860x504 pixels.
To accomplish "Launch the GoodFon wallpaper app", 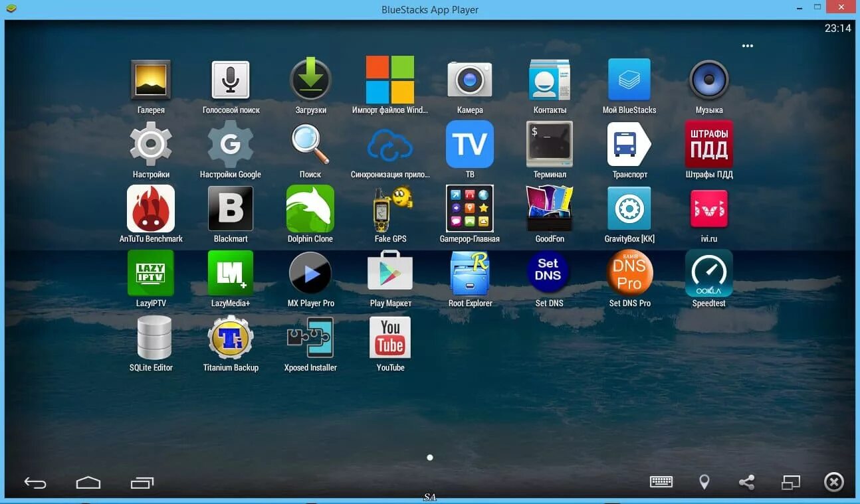I will [x=550, y=209].
